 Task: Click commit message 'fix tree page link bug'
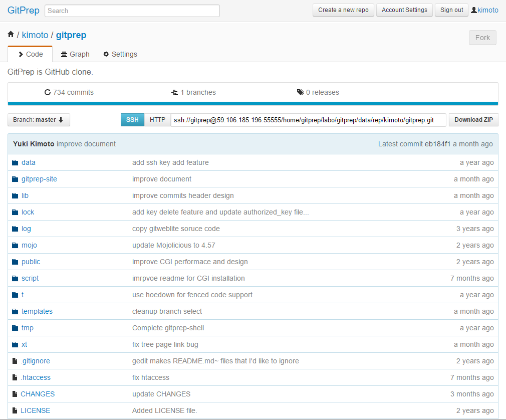click(x=165, y=344)
